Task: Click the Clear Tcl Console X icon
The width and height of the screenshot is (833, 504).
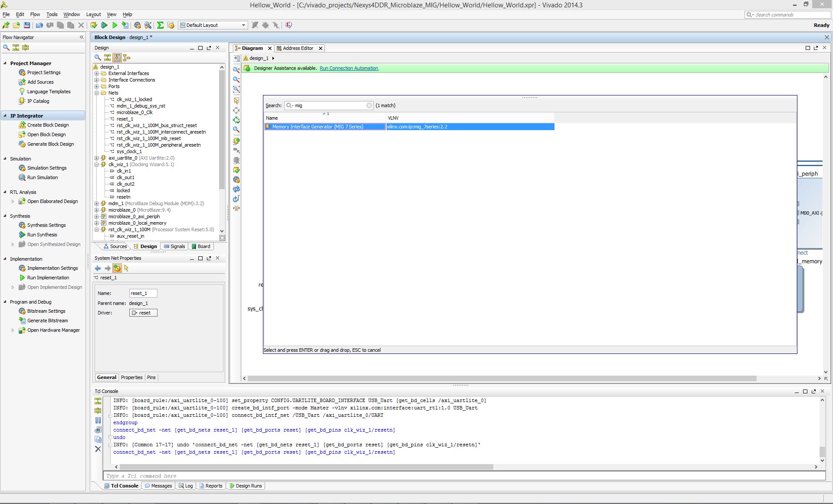Action: [98, 449]
